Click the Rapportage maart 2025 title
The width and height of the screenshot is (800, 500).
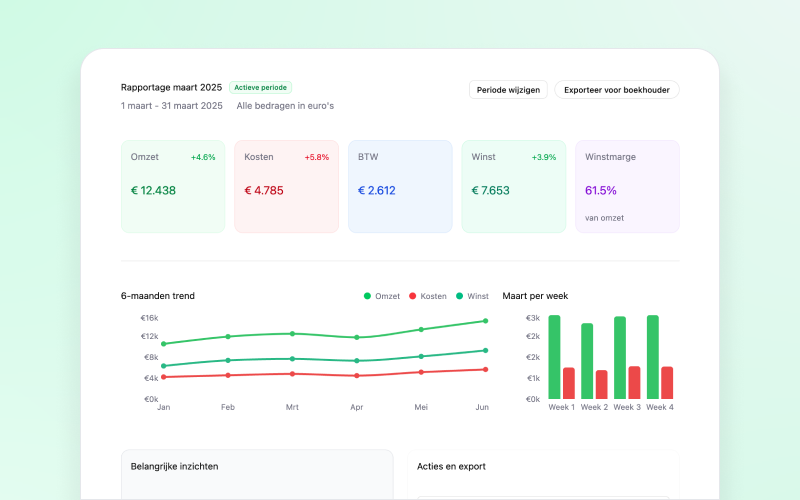click(171, 87)
